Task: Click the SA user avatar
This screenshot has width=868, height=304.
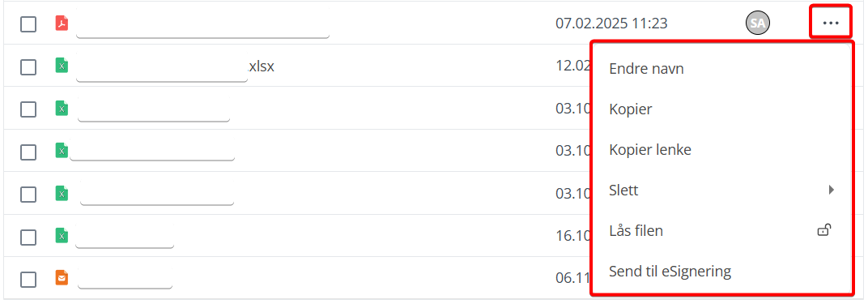Action: 758,24
